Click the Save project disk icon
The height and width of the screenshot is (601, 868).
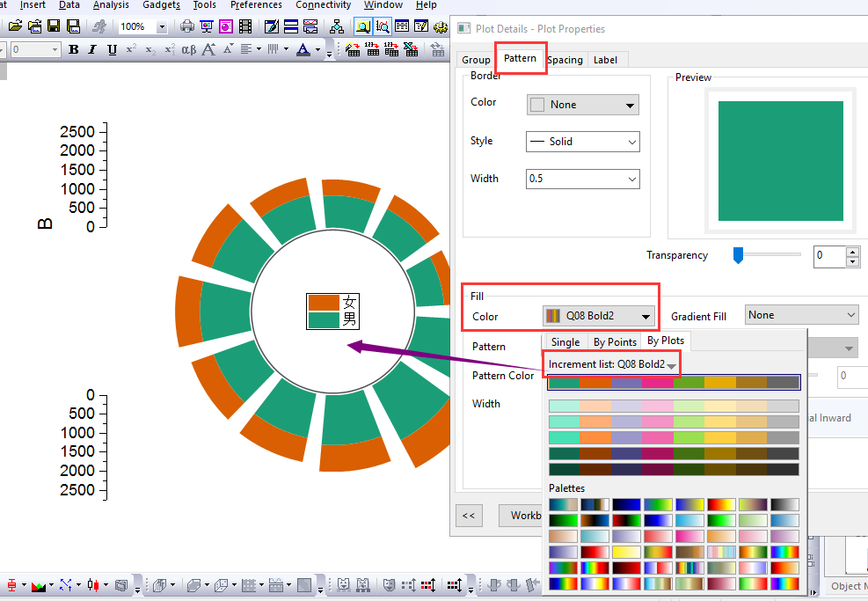(x=54, y=26)
